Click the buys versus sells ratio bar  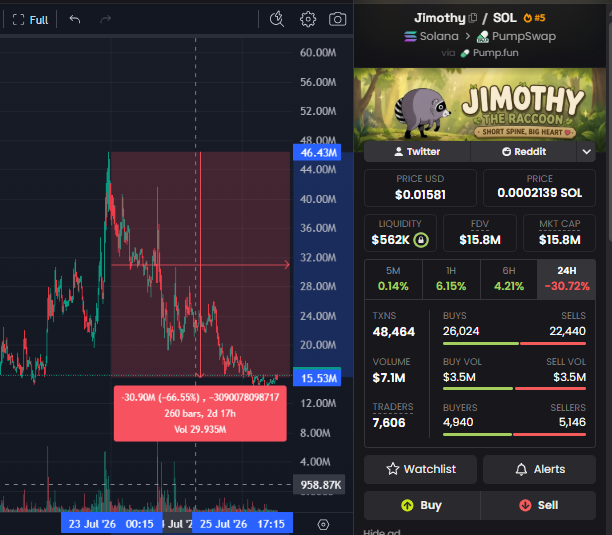pos(514,344)
